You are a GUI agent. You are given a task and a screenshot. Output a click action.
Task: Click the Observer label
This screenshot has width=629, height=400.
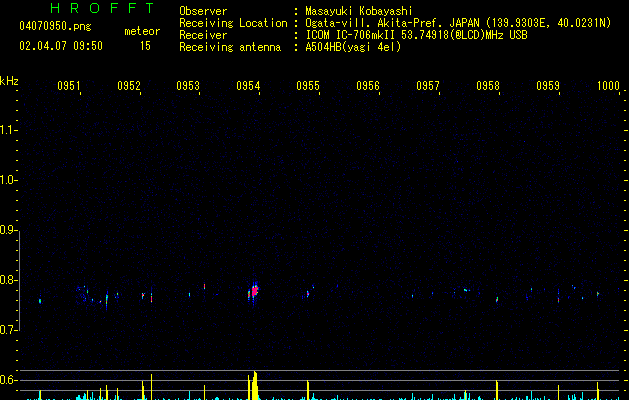pos(203,11)
